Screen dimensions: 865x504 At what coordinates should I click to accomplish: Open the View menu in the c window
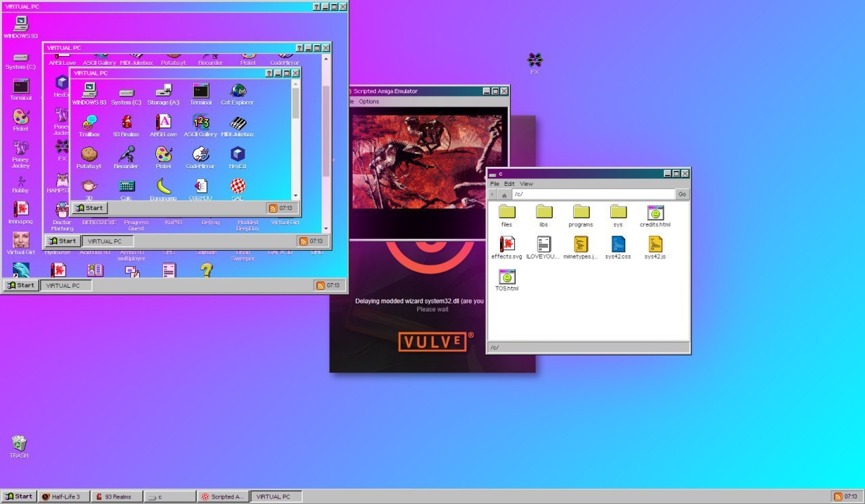click(526, 184)
